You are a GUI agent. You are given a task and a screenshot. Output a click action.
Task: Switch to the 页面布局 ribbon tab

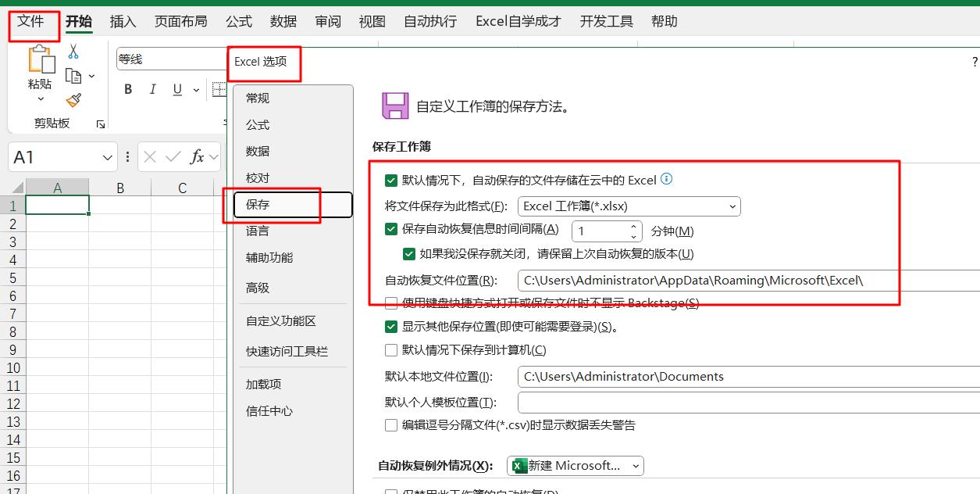click(x=181, y=21)
